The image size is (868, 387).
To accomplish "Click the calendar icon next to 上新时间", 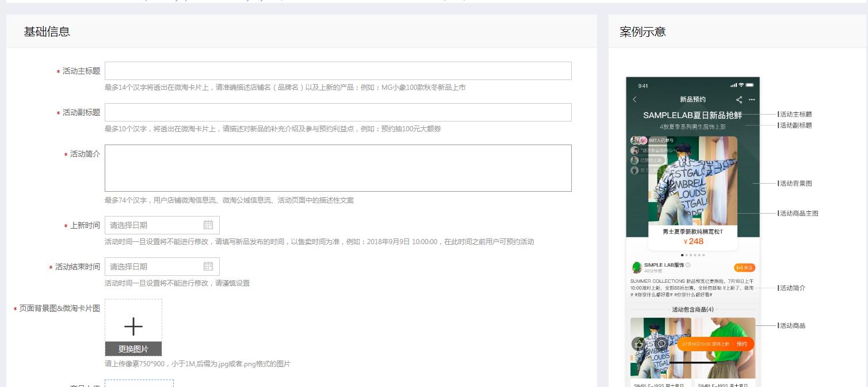I will pos(208,225).
